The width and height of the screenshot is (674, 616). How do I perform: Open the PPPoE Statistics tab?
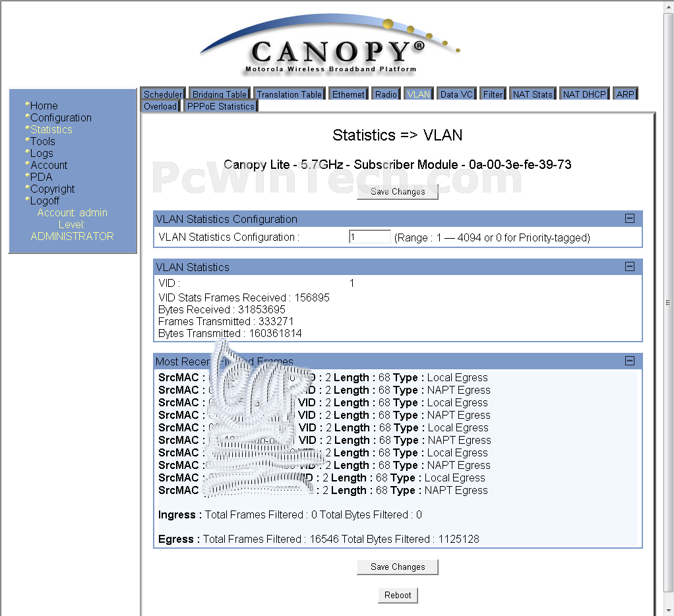[220, 106]
